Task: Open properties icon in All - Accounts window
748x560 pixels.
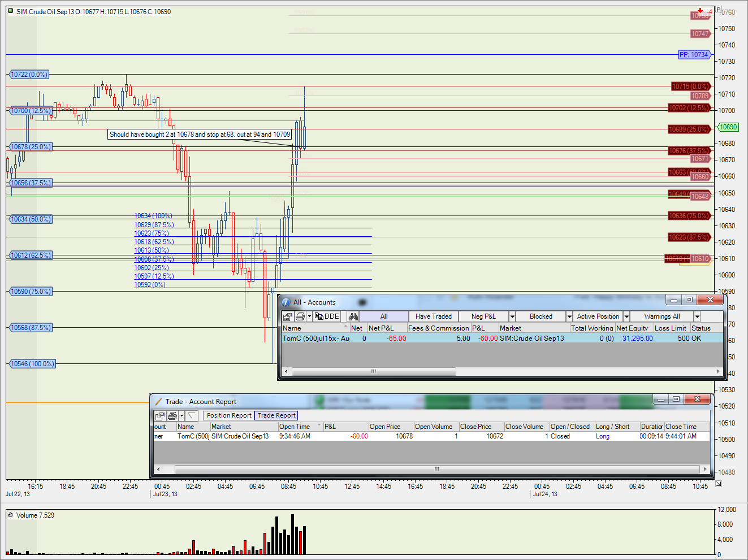Action: point(287,316)
